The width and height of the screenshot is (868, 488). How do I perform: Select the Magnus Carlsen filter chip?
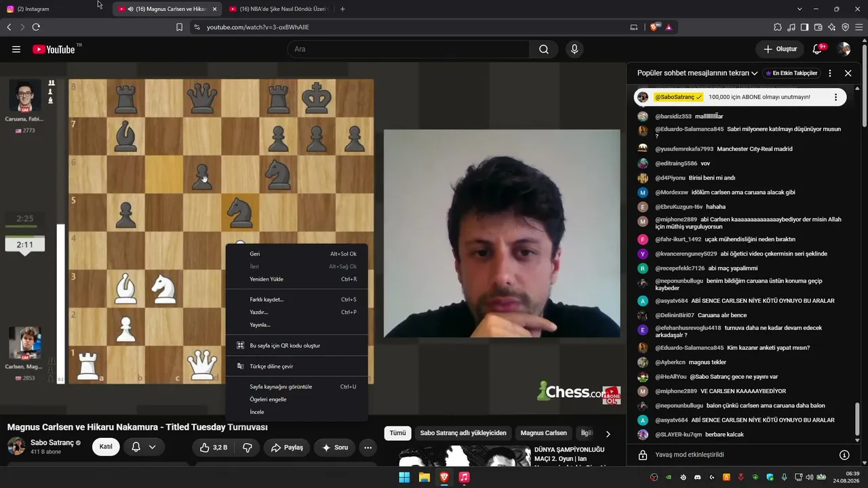point(544,433)
